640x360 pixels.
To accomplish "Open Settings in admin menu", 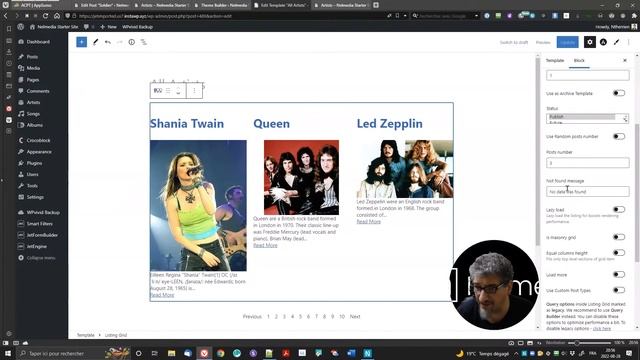I will pos(35,197).
